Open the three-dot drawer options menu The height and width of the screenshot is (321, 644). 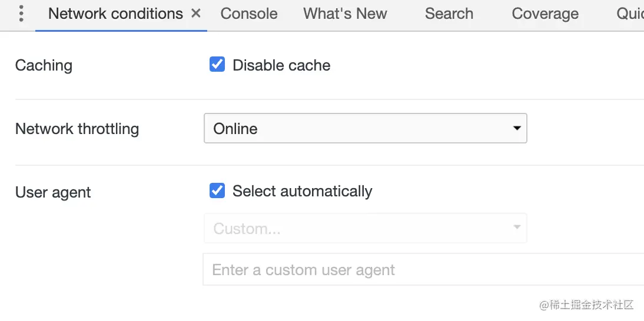pos(21,14)
